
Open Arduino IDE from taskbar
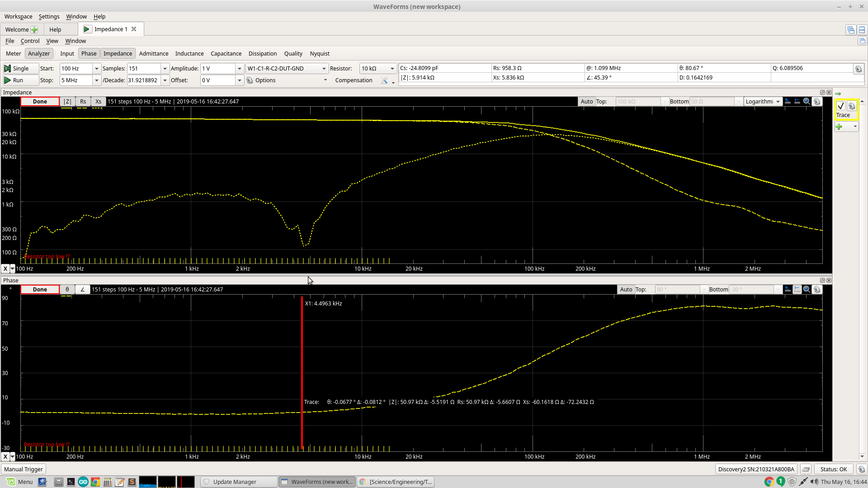(83, 482)
